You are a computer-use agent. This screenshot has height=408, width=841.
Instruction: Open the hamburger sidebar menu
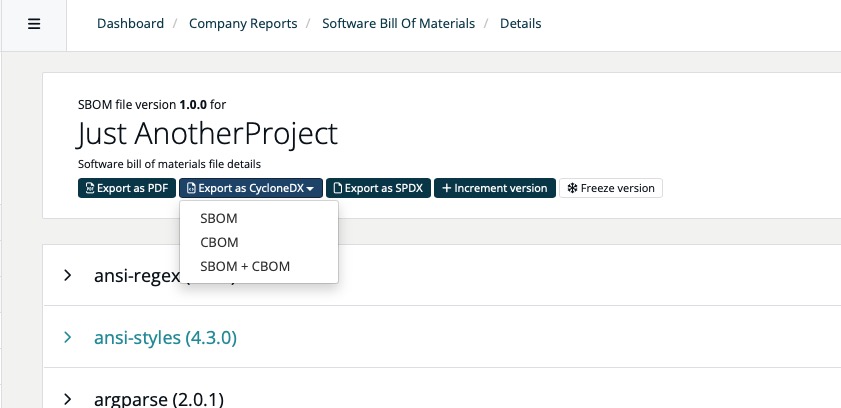click(x=34, y=24)
